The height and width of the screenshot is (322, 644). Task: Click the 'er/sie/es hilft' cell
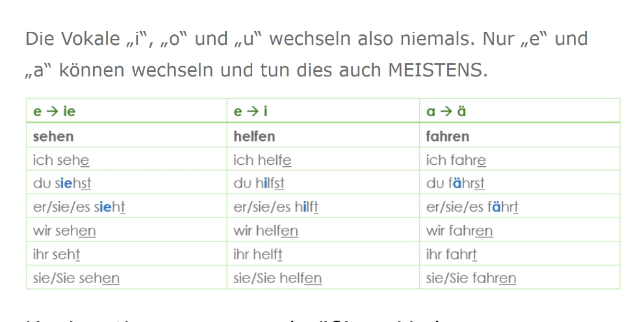[x=276, y=207]
